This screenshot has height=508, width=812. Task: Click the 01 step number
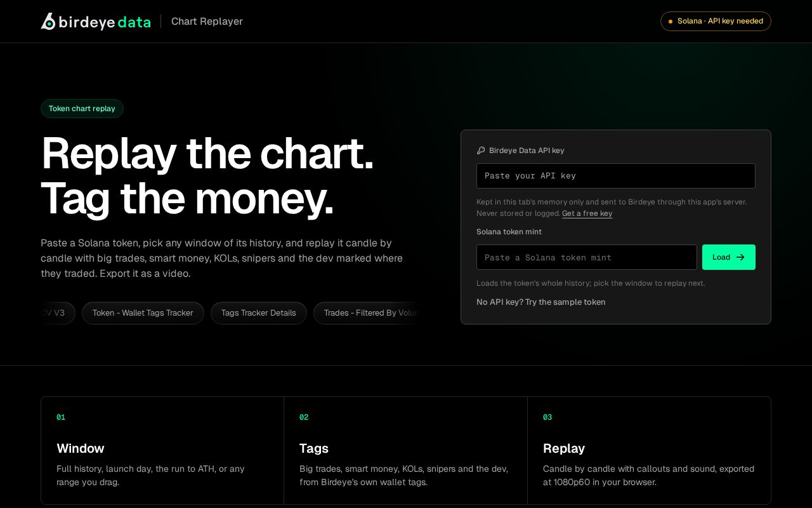61,417
